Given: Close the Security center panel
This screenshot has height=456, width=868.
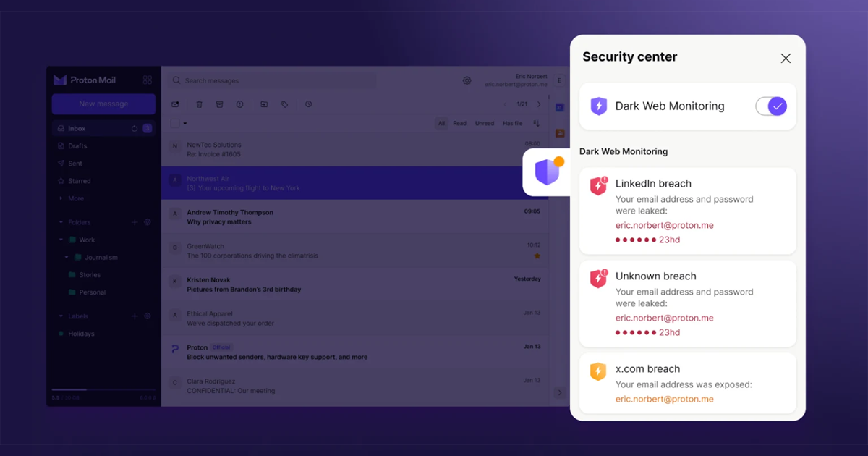Looking at the screenshot, I should click(786, 58).
